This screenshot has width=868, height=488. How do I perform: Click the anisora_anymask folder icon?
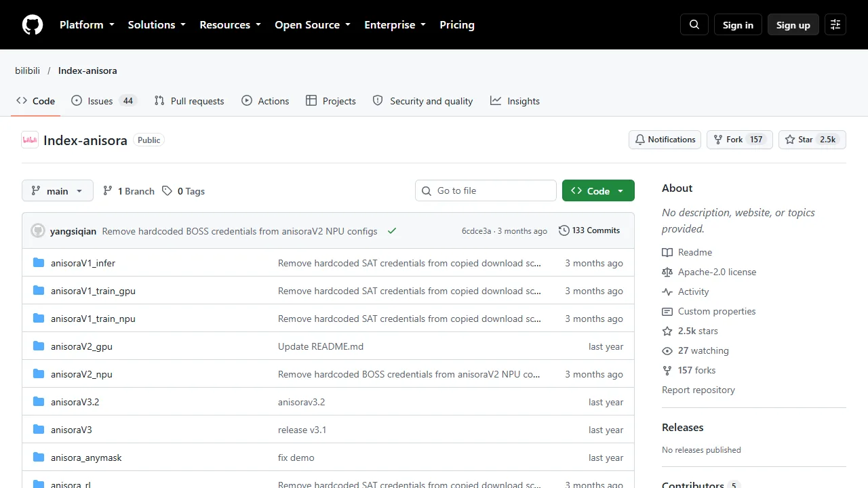tap(39, 457)
